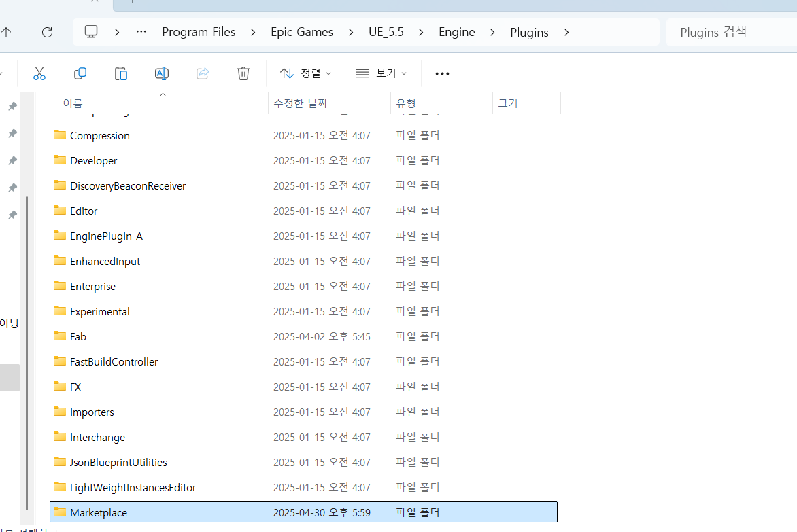
Task: Click the Up one level arrow
Action: [x=6, y=33]
